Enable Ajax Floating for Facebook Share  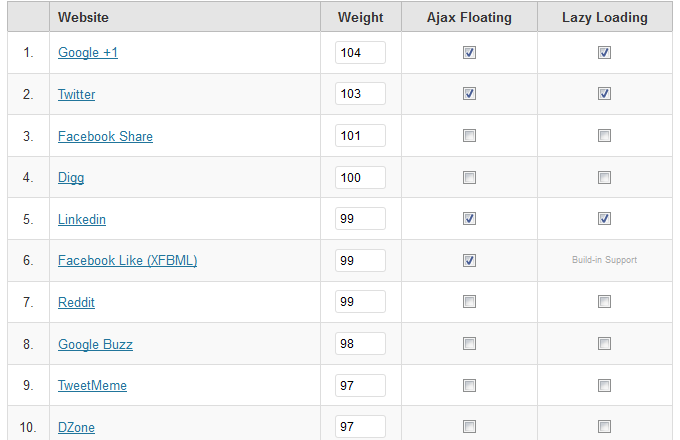(x=469, y=136)
